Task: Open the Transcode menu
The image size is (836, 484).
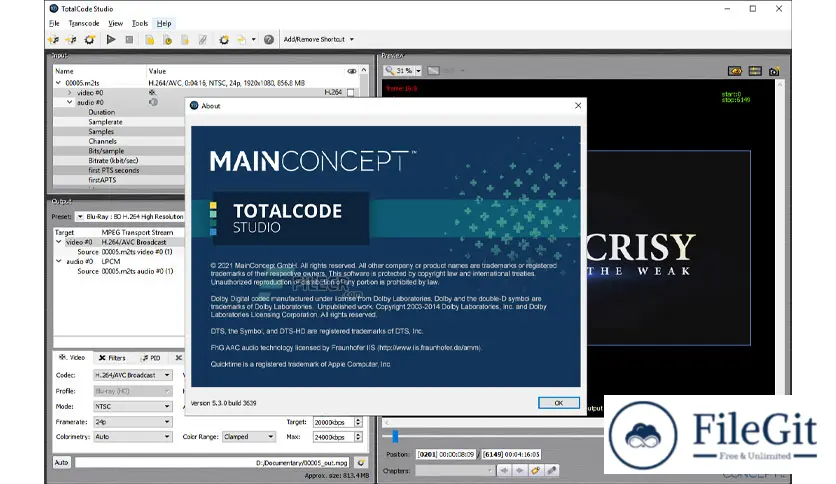Action: click(84, 23)
